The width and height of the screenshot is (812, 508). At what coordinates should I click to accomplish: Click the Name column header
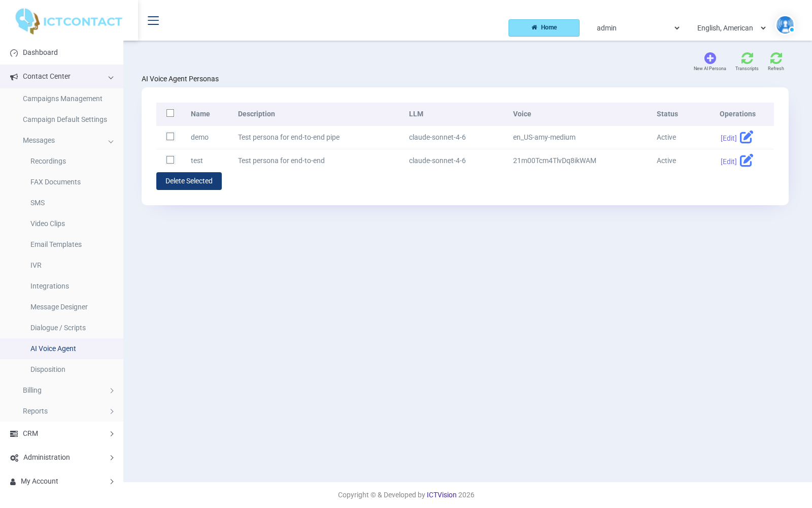(200, 114)
